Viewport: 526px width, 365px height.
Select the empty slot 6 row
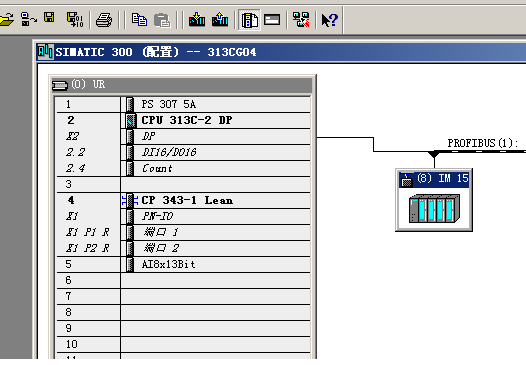(x=183, y=280)
